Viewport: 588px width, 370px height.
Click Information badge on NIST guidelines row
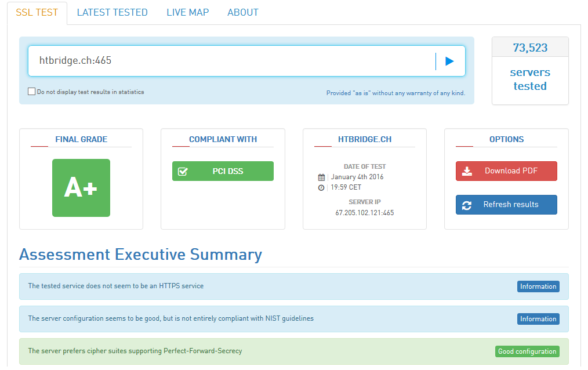click(538, 319)
